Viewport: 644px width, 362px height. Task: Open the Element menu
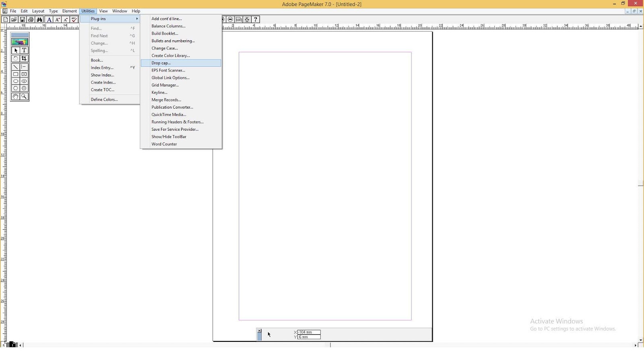tap(70, 11)
